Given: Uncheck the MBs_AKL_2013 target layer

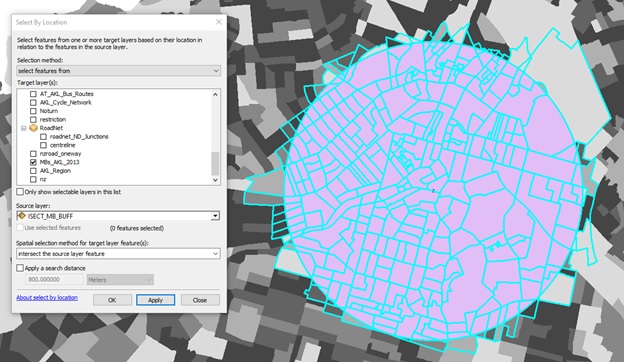Looking at the screenshot, I should click(33, 162).
